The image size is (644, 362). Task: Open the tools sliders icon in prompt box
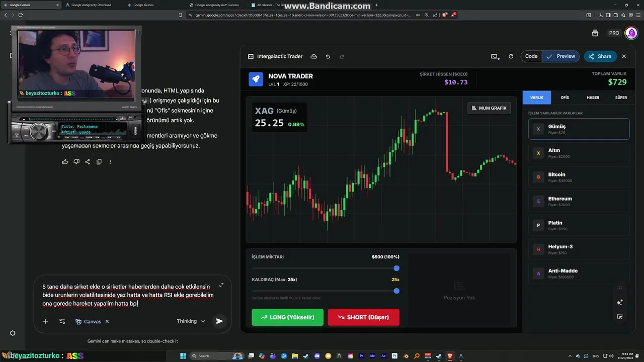(x=62, y=321)
